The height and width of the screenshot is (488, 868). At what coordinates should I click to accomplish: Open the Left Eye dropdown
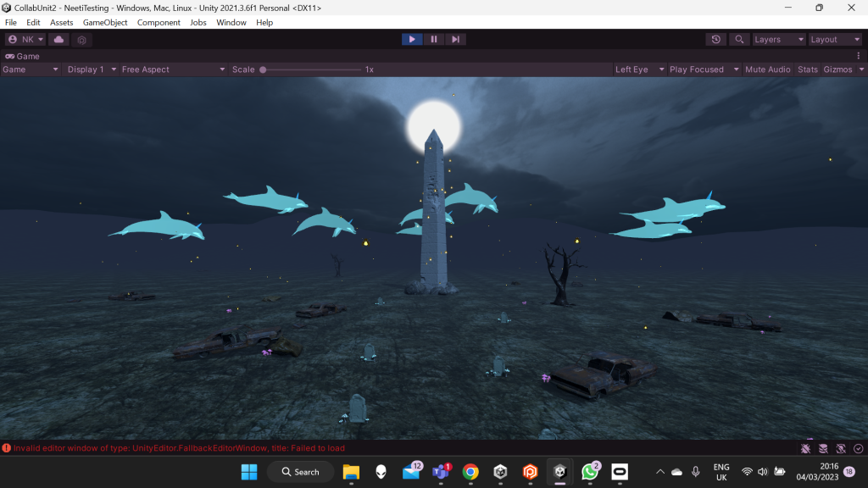tap(639, 69)
